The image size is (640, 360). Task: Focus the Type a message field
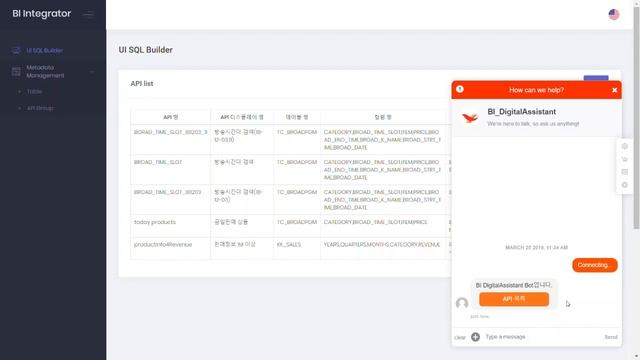541,337
